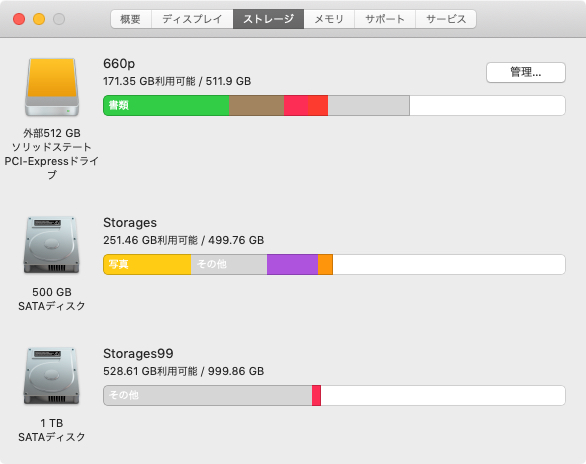586x464 pixels.
Task: Open the ディスプレイ tab
Action: point(192,19)
